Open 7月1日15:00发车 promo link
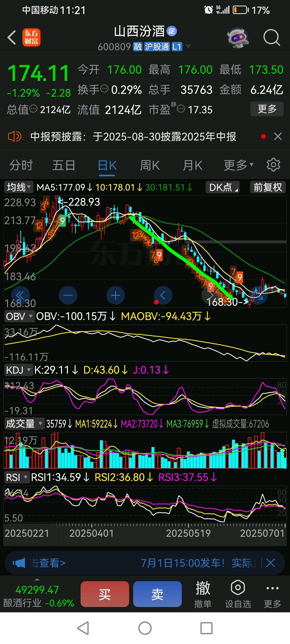The image size is (290, 644). click(x=199, y=563)
